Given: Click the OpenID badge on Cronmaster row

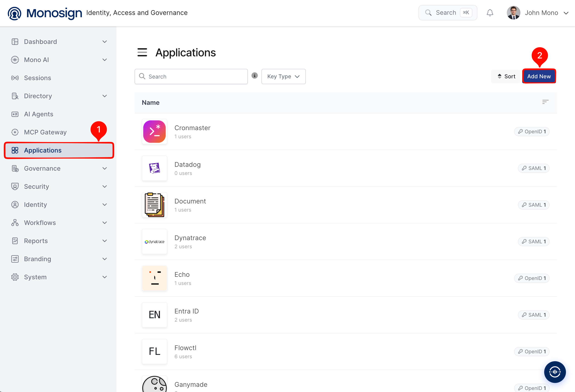Looking at the screenshot, I should pyautogui.click(x=532, y=131).
